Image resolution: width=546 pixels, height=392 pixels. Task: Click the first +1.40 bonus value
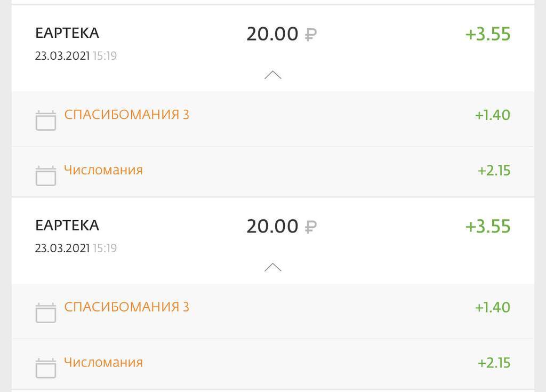(x=492, y=115)
